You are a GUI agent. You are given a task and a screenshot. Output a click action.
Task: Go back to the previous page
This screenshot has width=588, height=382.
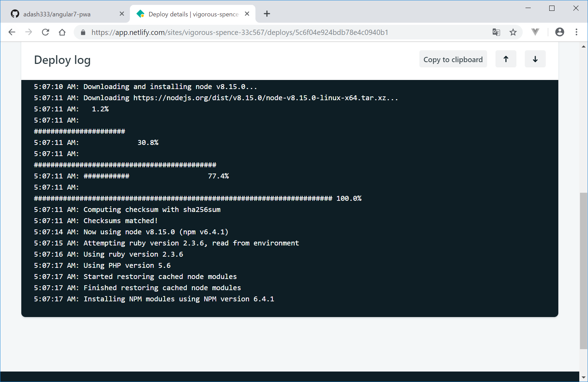click(x=12, y=32)
